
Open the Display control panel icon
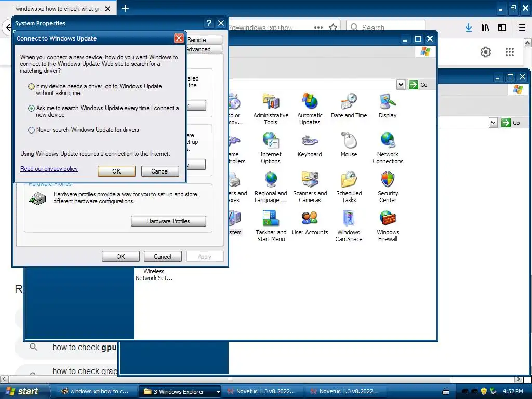pos(388,105)
